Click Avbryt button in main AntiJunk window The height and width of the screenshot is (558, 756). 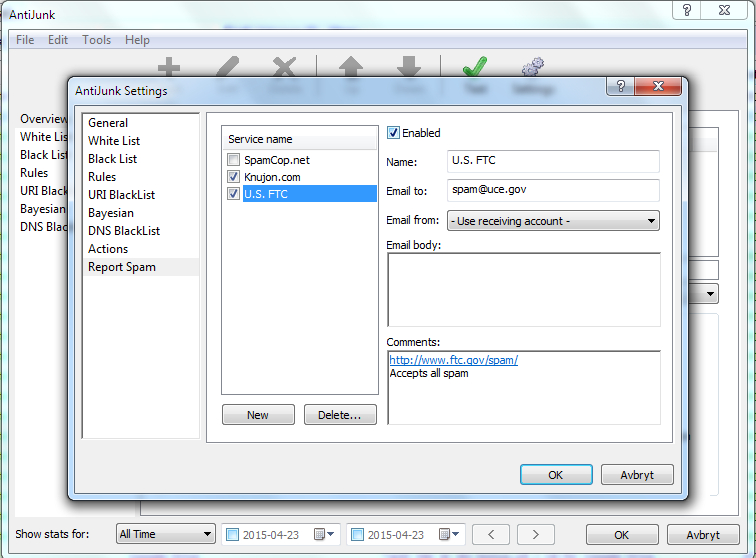coord(703,535)
